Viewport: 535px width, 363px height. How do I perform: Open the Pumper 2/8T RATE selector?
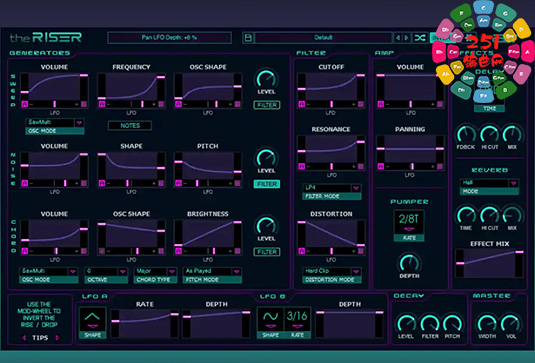pos(409,226)
